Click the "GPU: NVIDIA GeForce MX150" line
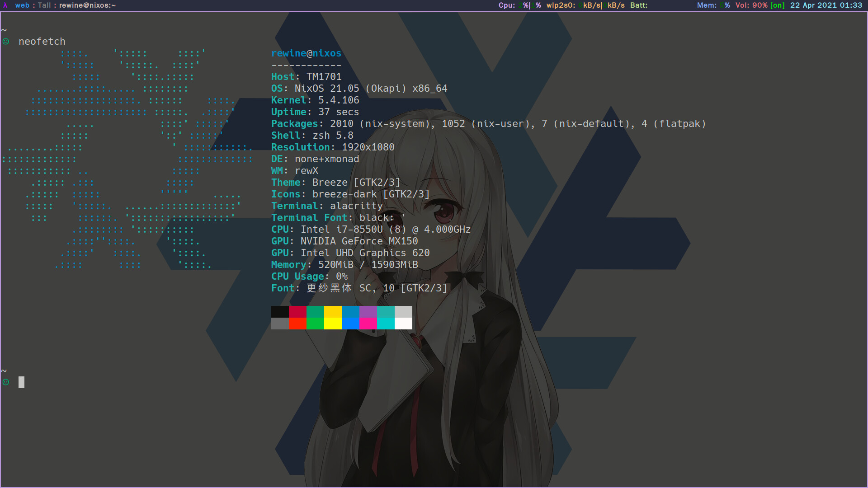The height and width of the screenshot is (488, 868). (x=344, y=241)
